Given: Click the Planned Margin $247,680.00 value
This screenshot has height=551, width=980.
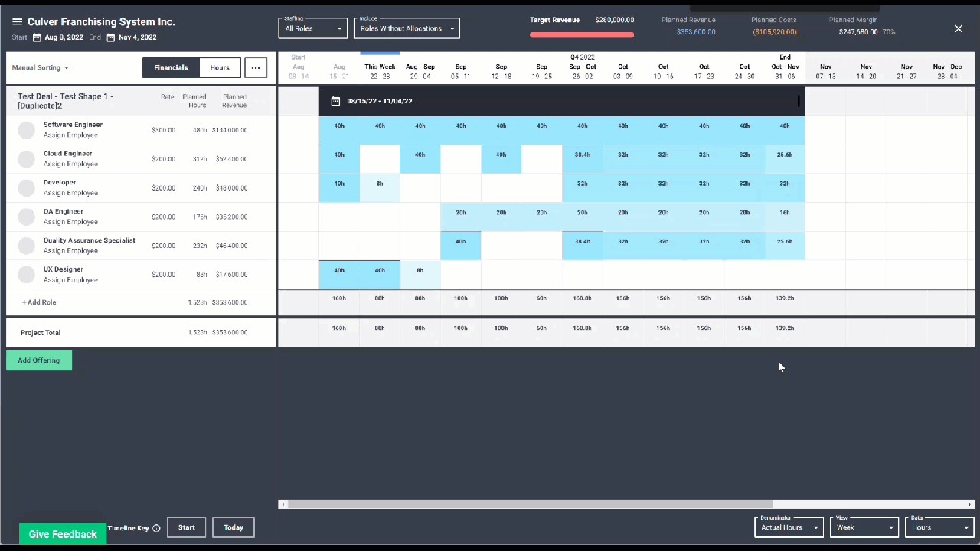Looking at the screenshot, I should (858, 32).
